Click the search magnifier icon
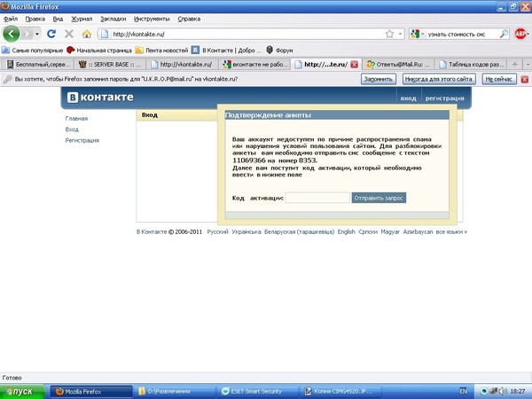Viewport: 532px width, 399px height. click(504, 34)
